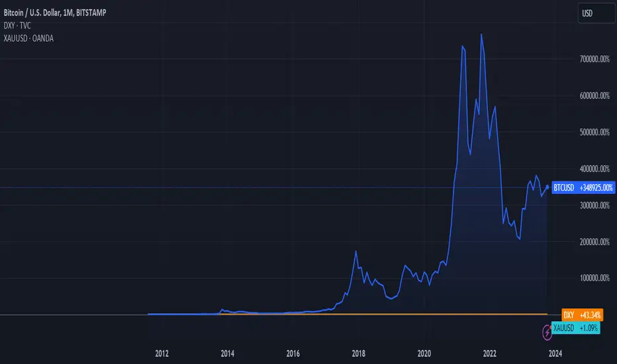Click the 100000.00% axis label
Image resolution: width=617 pixels, height=364 pixels.
click(x=594, y=278)
